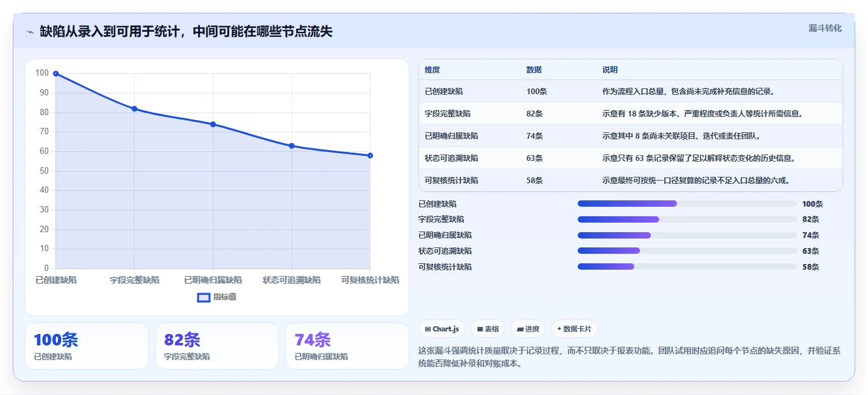Open the 100条 已创建缺陷 data card

(x=87, y=346)
